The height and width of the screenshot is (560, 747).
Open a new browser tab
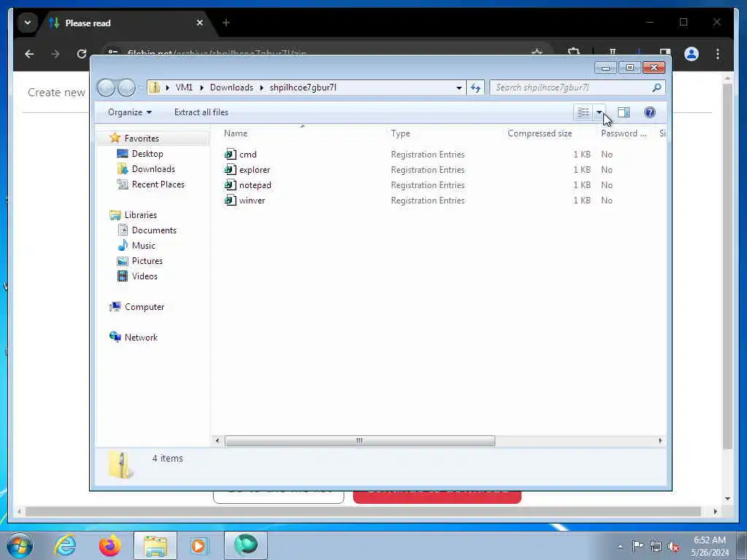click(x=226, y=23)
